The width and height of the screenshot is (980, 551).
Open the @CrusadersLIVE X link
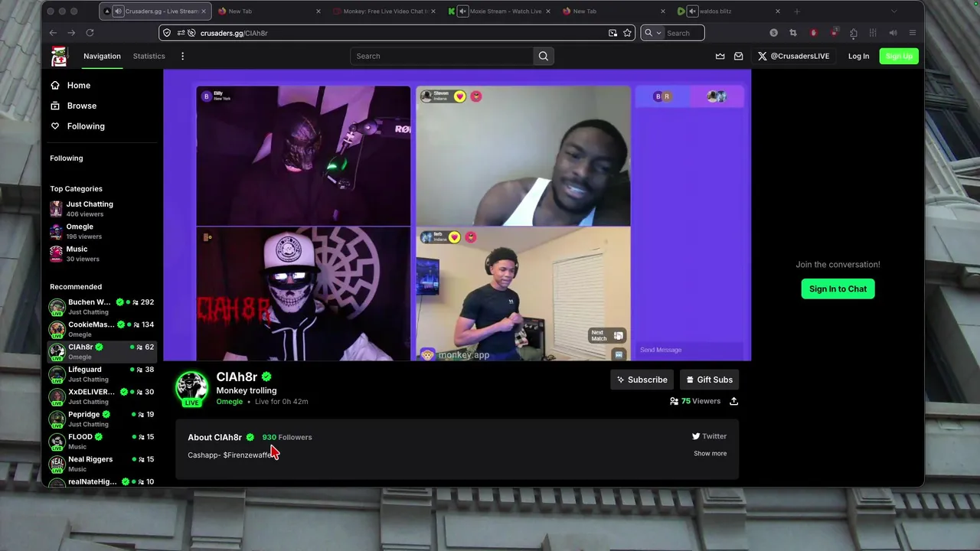(x=793, y=56)
